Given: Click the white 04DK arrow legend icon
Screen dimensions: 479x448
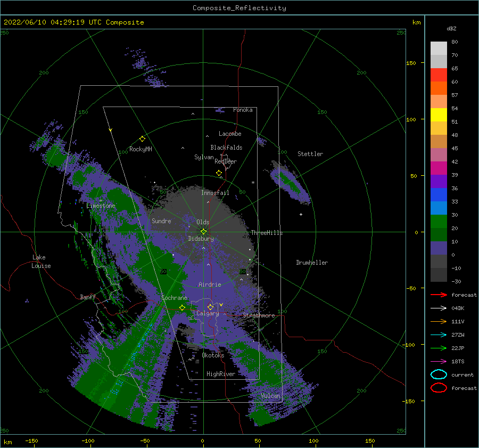Looking at the screenshot, I should click(x=439, y=308).
